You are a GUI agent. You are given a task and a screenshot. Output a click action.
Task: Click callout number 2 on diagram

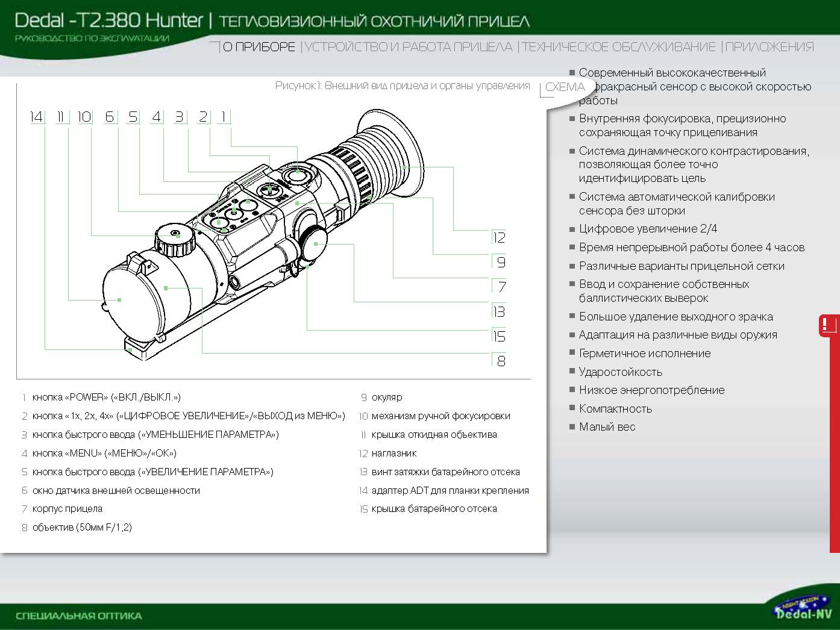pos(204,117)
